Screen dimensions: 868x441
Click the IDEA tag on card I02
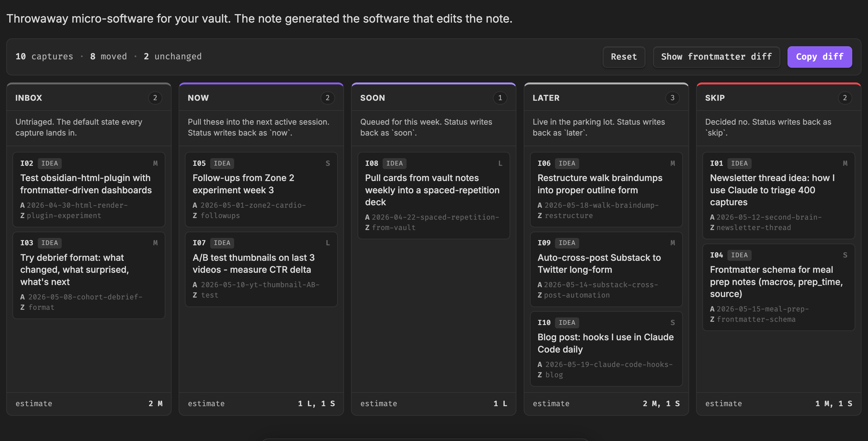click(49, 163)
